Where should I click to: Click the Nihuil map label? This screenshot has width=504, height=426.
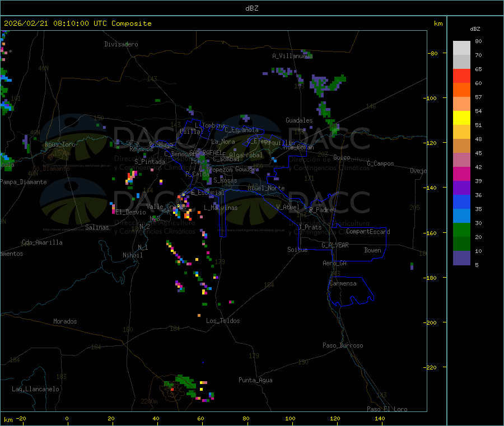(132, 255)
